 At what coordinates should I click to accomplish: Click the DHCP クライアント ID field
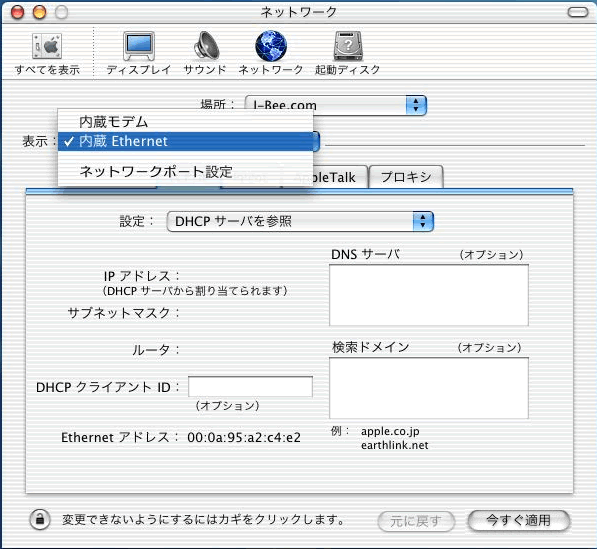[251, 387]
